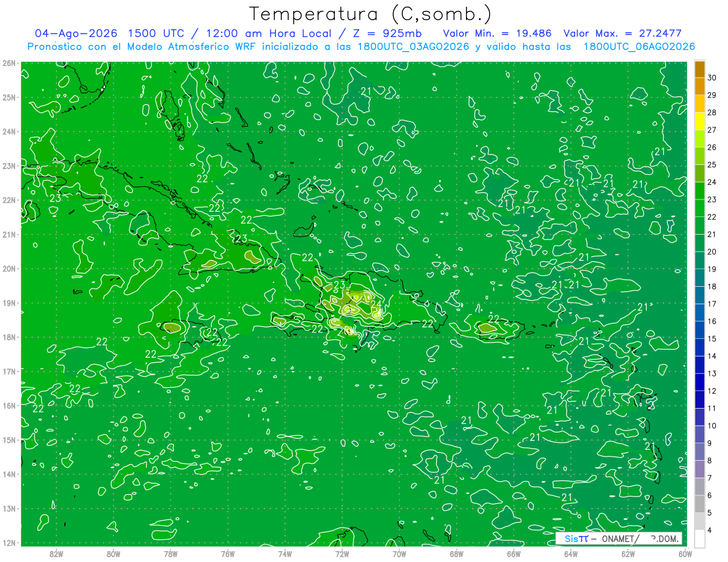Click the "64W" longitude axis label
Screen dimensions: 728x562
coord(571,554)
